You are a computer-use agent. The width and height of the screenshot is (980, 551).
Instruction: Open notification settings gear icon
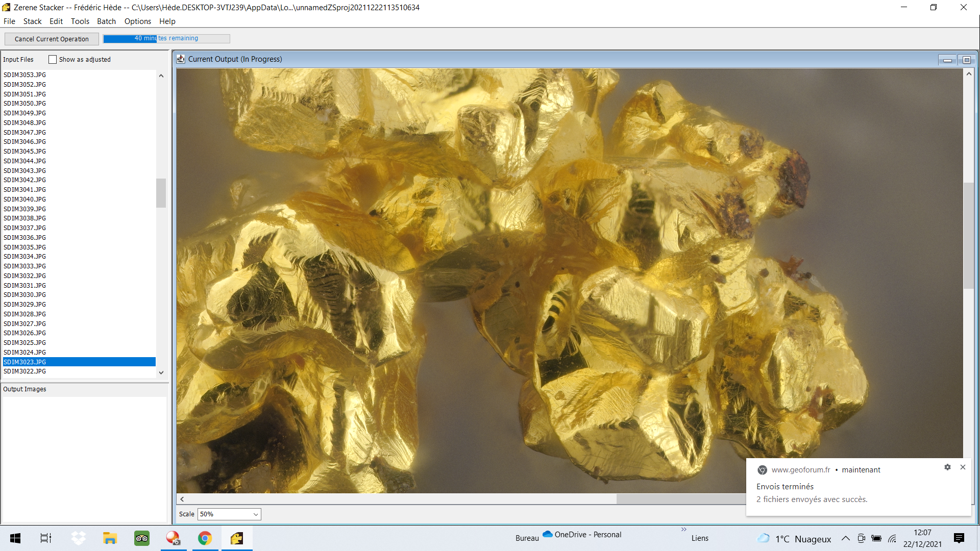(x=947, y=467)
